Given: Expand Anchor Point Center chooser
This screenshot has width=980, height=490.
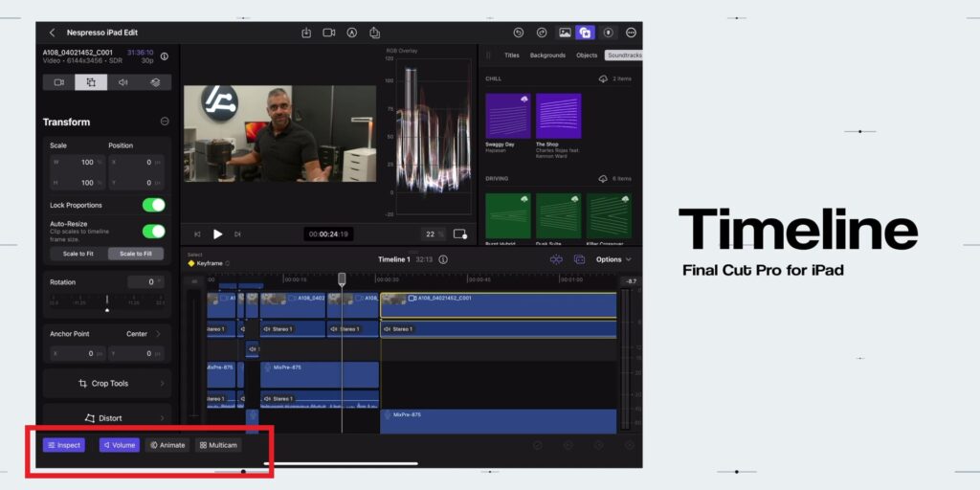Looking at the screenshot, I should (144, 334).
